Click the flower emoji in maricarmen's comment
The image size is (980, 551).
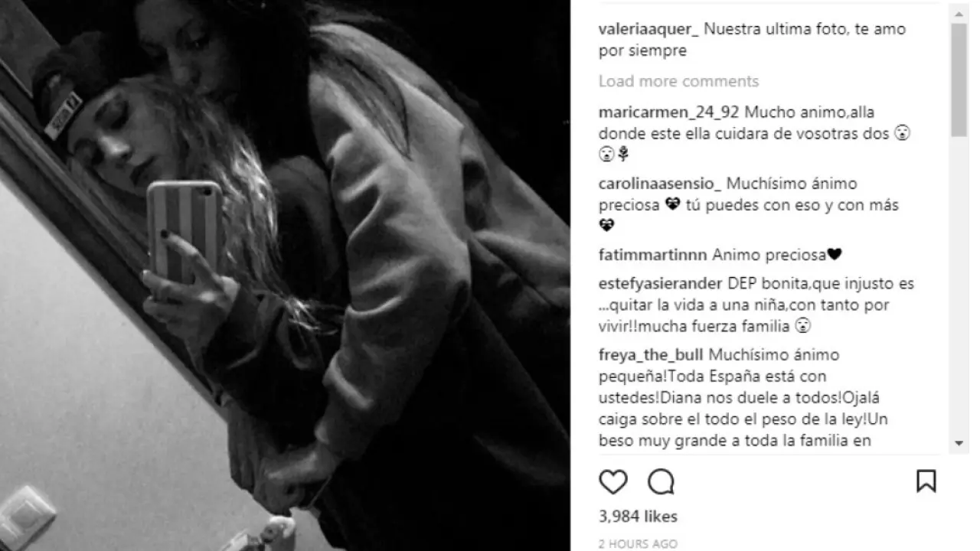tap(624, 155)
